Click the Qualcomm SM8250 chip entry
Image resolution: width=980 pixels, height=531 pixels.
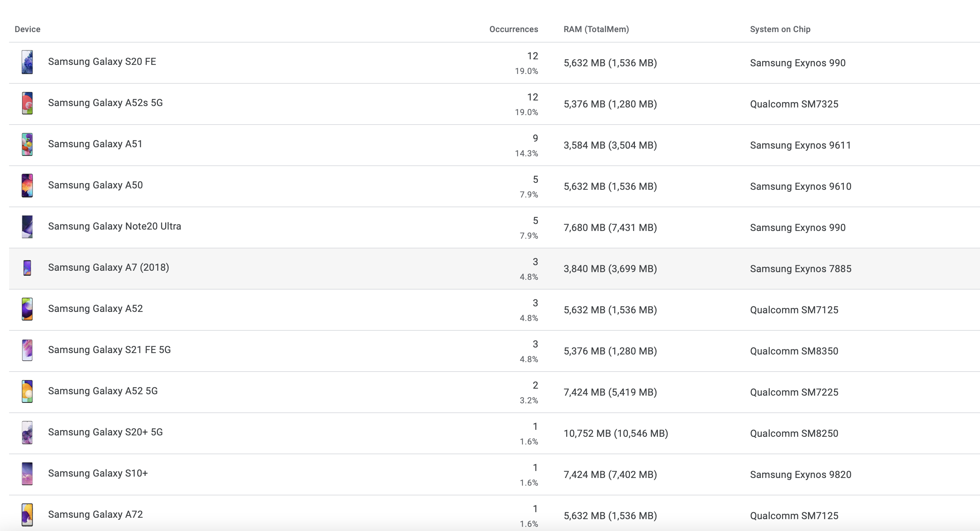click(793, 433)
